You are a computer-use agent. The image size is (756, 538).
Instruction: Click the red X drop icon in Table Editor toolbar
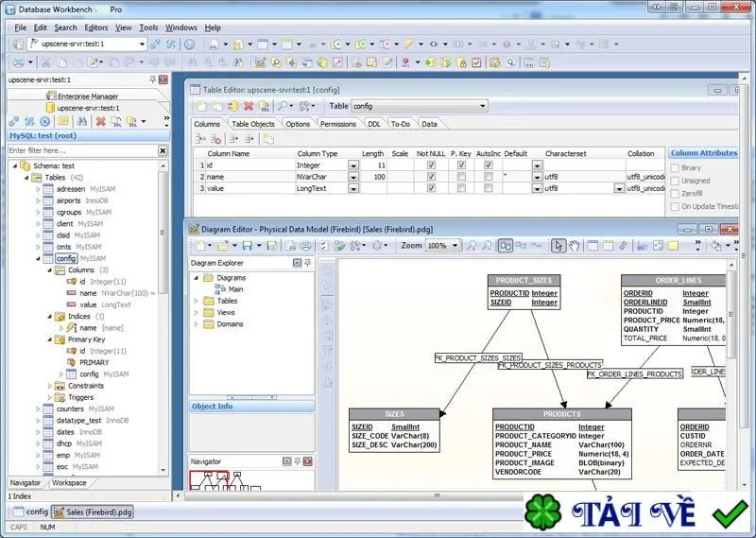(249, 106)
